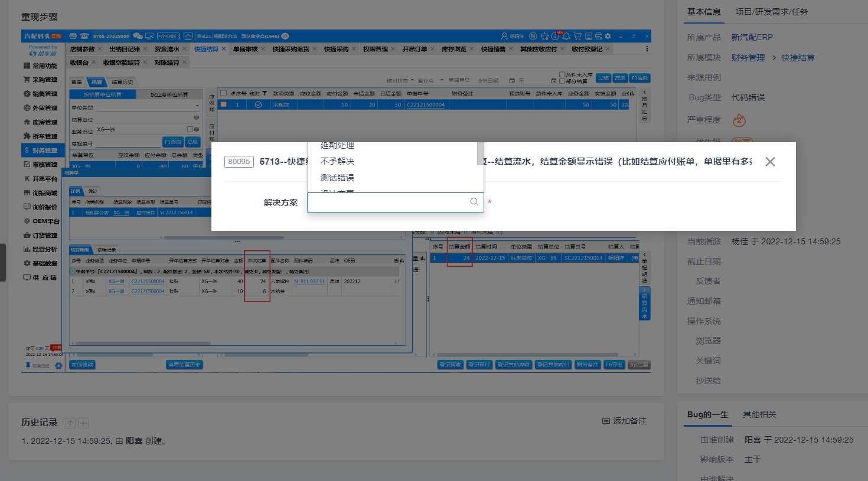The image size is (868, 481).
Task: Click OEM平台 in the ERP screenshot sidebar
Action: [x=41, y=221]
